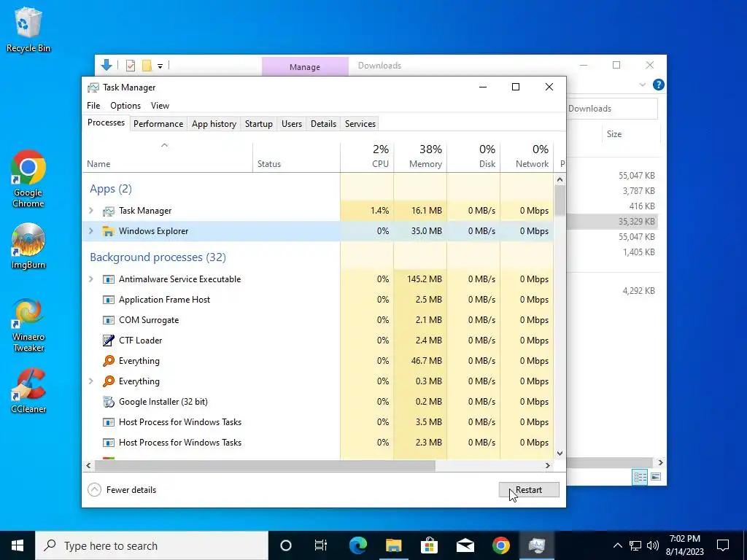Image resolution: width=747 pixels, height=560 pixels.
Task: Click the Restart button in Task Manager
Action: [x=529, y=489]
